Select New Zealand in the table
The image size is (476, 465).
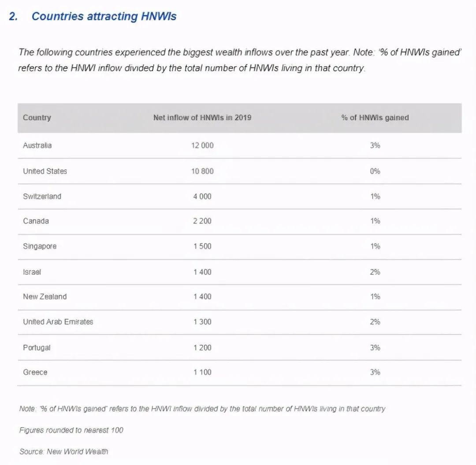45,297
